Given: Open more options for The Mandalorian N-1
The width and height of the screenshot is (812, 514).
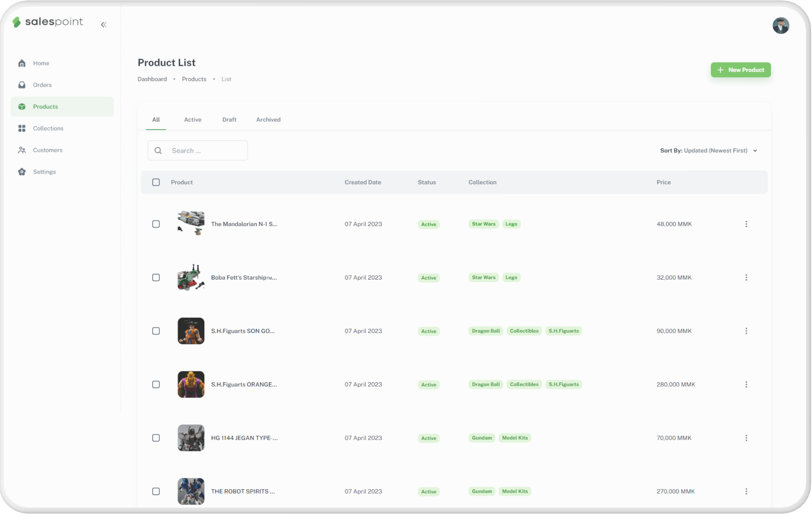Looking at the screenshot, I should click(746, 224).
